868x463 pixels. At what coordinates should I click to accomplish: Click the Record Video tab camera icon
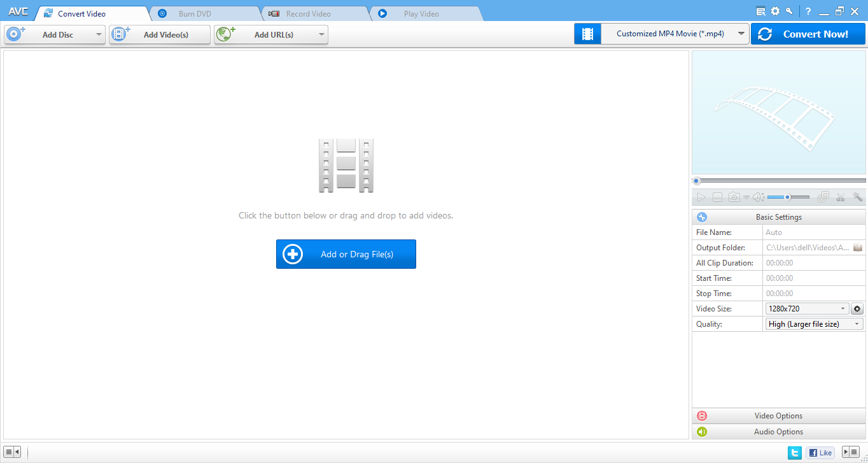click(x=274, y=13)
